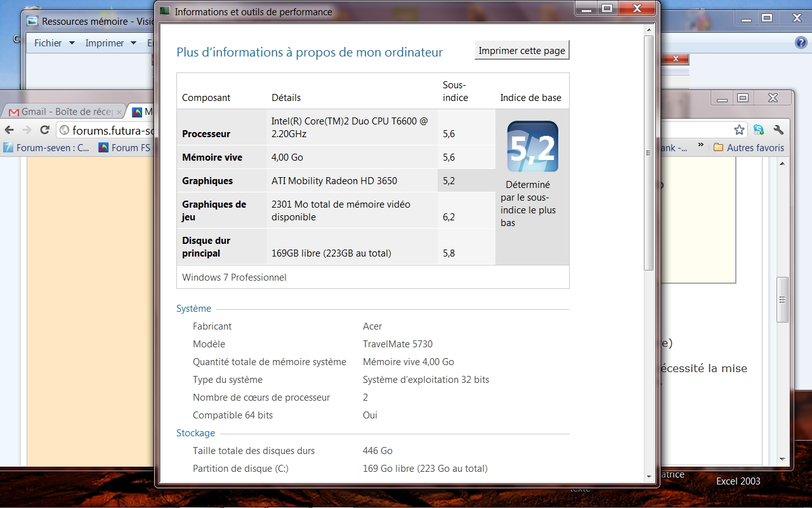This screenshot has height=508, width=812.
Task: Click the highlighted 5,2 Graphiques subscore
Action: click(449, 181)
